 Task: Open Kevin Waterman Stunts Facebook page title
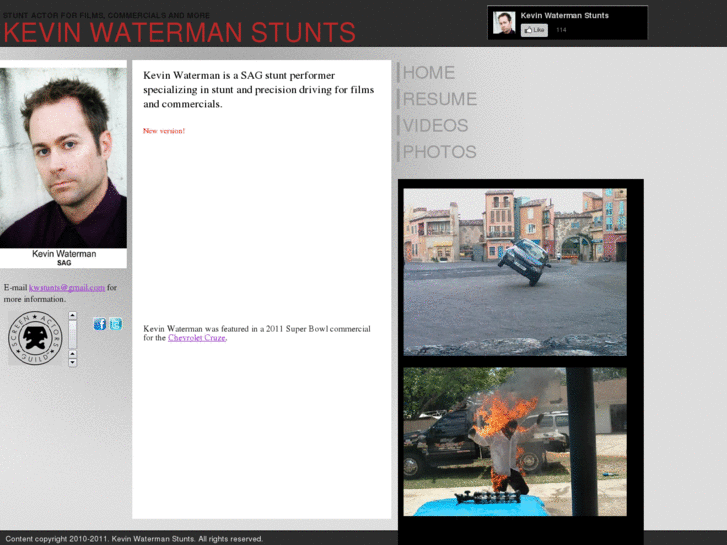(x=564, y=15)
